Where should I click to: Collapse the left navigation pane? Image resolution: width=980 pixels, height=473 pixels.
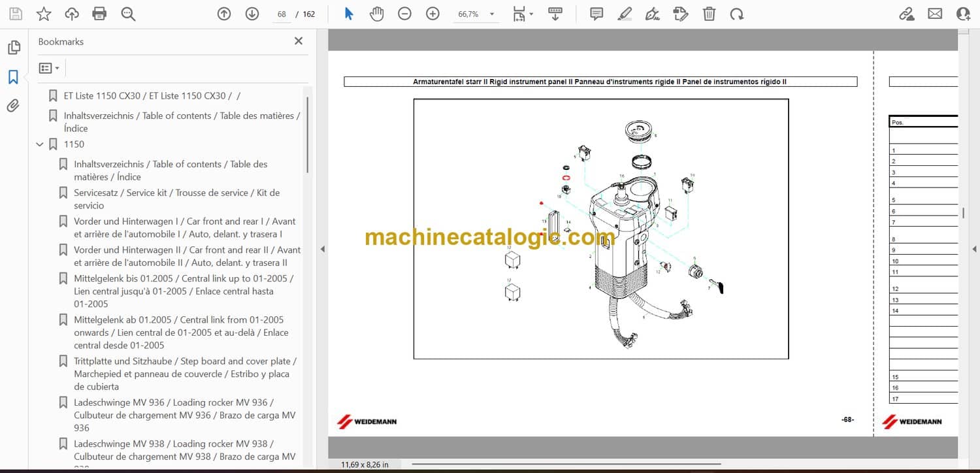tap(321, 249)
